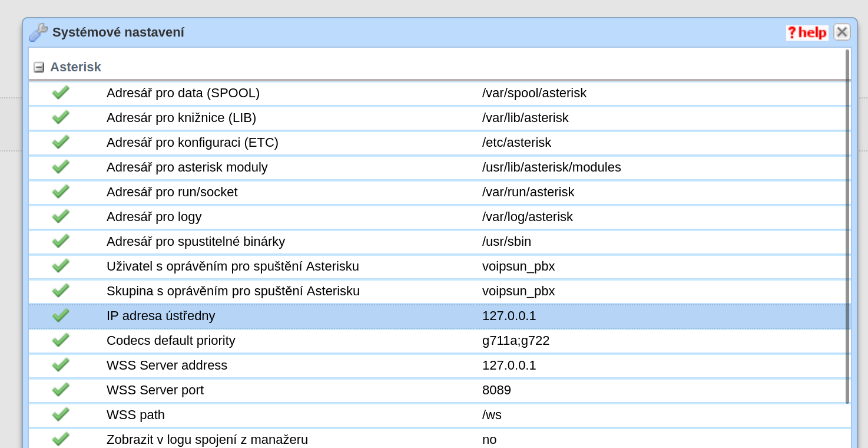
Task: Click checkmark icon for Adresář pro konfiguraci (ETC)
Action: pos(61,142)
